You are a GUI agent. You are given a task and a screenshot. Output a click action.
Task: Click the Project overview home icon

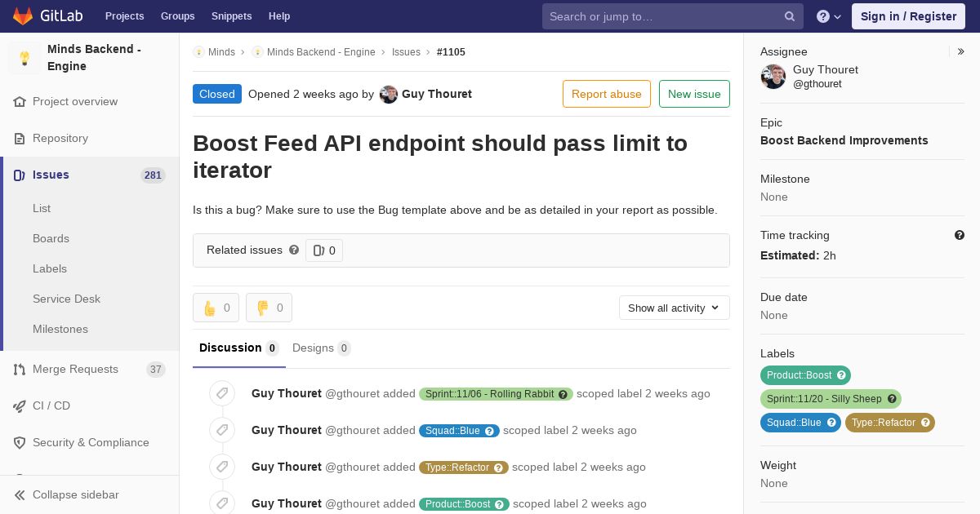tap(20, 102)
